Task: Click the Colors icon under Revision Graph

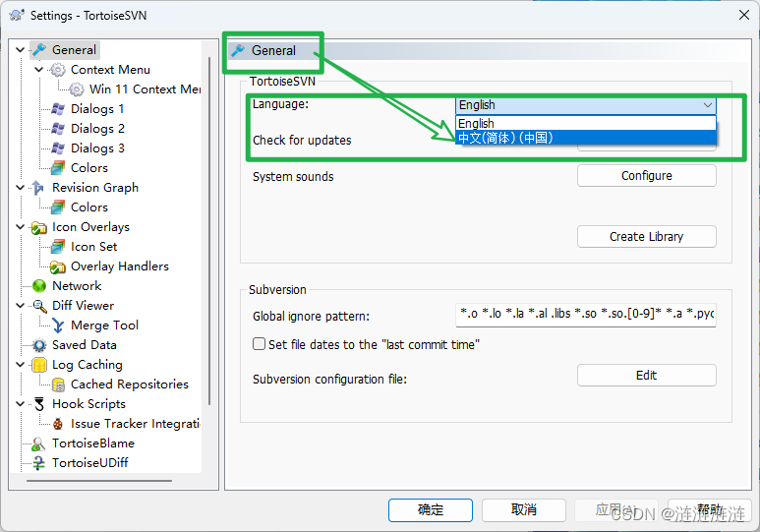Action: (58, 207)
